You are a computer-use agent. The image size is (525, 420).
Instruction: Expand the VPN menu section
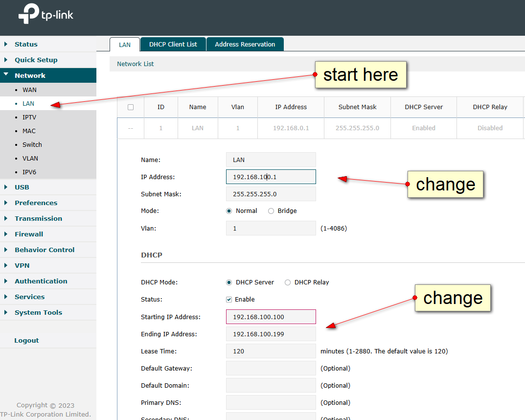[x=22, y=265]
